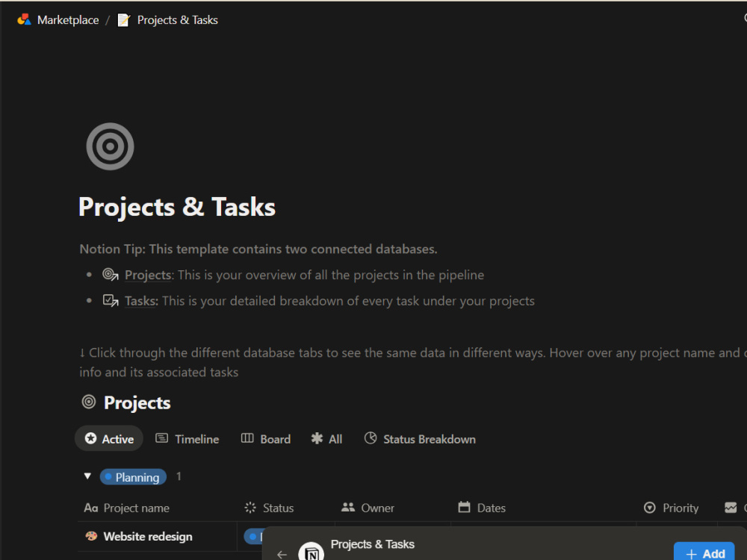Click the target icon beside Projects heading
Image resolution: width=747 pixels, height=560 pixels.
[x=89, y=402]
